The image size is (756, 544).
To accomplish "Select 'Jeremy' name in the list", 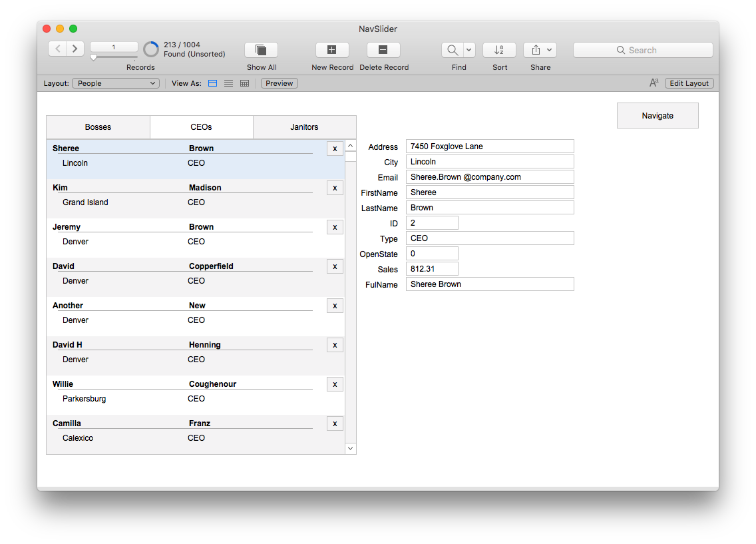I will coord(67,227).
